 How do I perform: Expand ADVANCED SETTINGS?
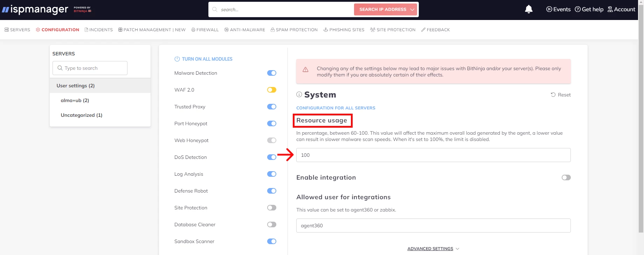(x=433, y=249)
